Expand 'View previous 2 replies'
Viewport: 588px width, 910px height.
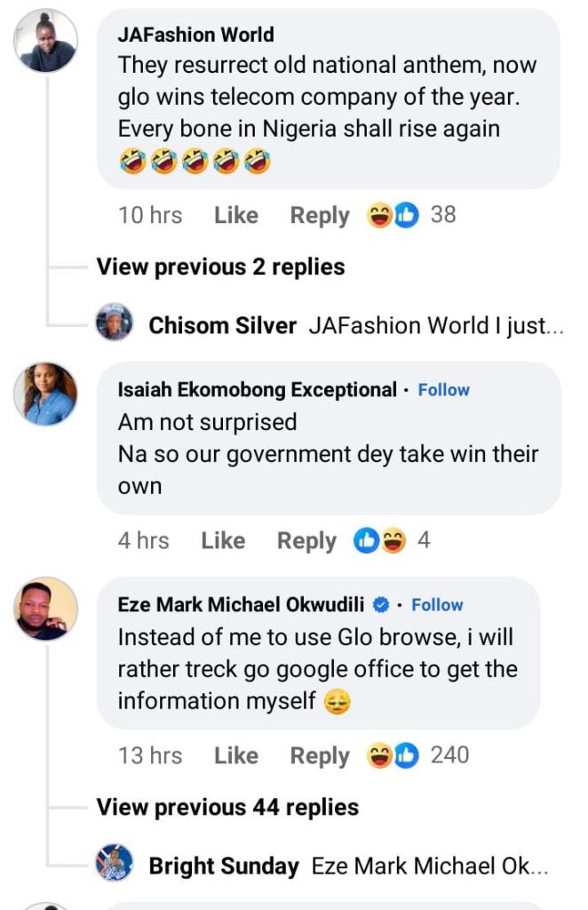220,267
